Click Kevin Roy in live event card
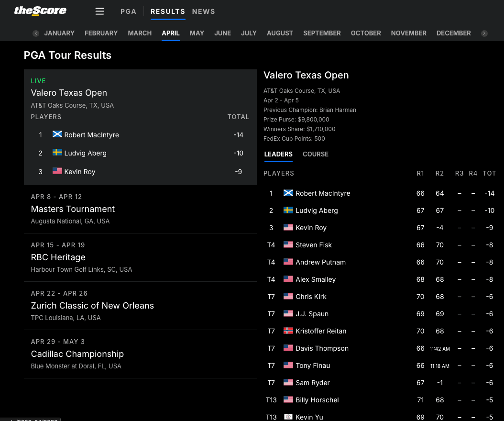 (80, 172)
